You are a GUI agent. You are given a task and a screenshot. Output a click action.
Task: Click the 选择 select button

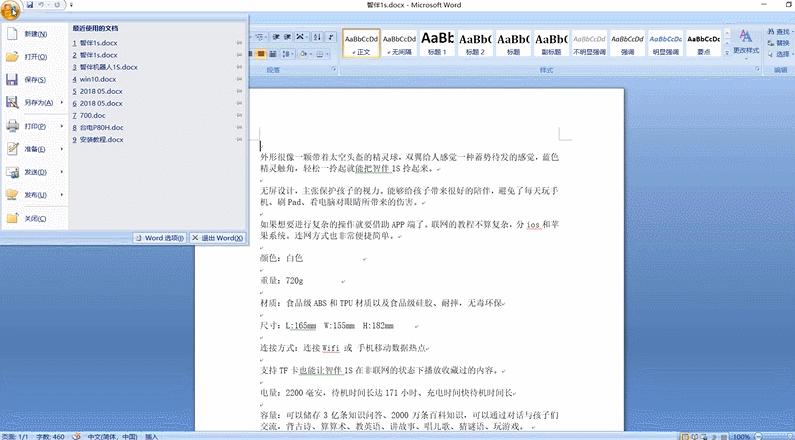tap(780, 54)
